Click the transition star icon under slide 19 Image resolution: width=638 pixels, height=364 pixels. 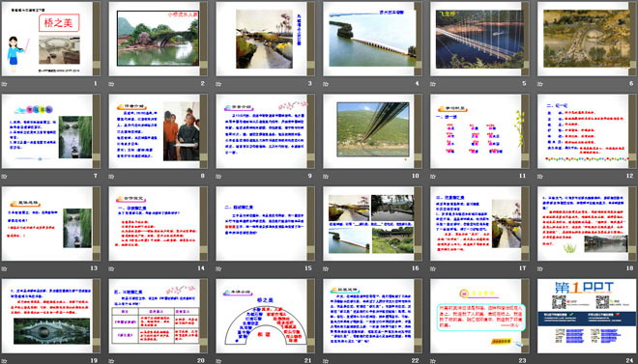[5, 361]
